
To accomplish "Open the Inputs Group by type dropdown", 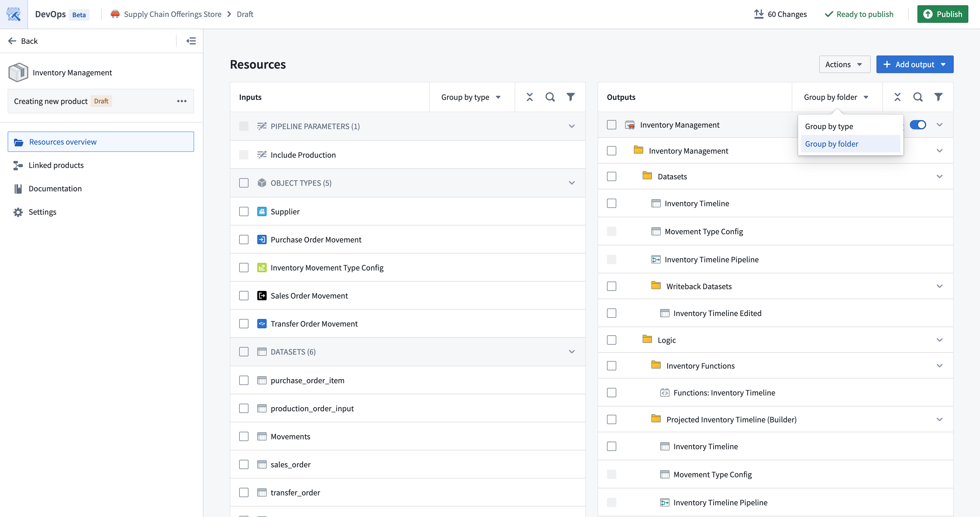I will click(472, 97).
